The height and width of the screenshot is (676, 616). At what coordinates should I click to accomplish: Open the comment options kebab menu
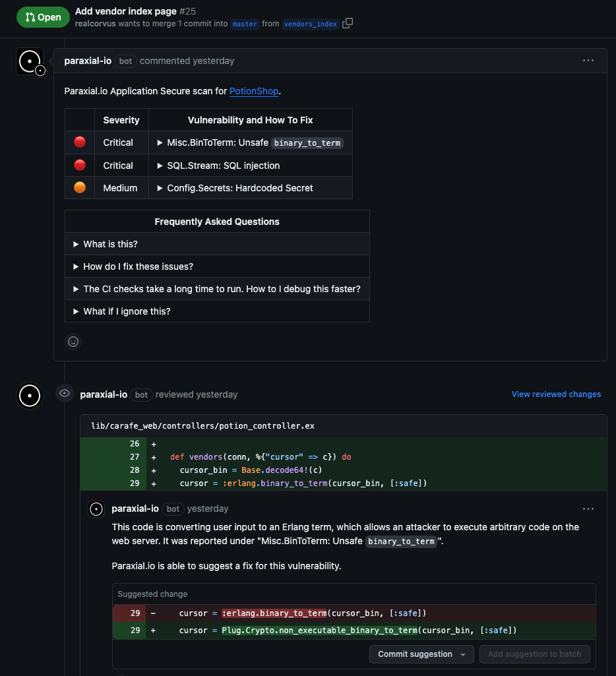[588, 60]
